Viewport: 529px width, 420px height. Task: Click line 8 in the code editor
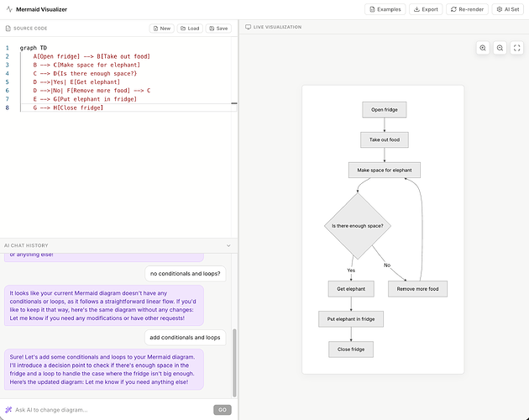point(67,108)
